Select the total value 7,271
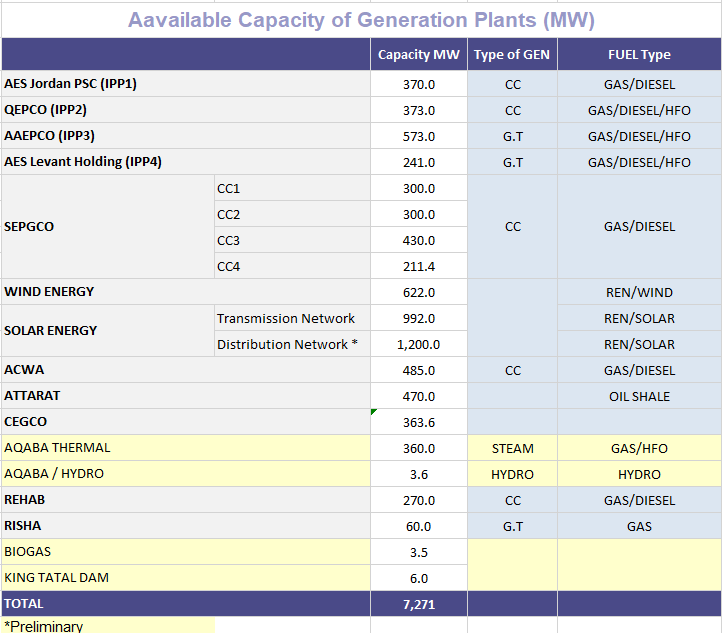The image size is (722, 633). click(x=419, y=604)
